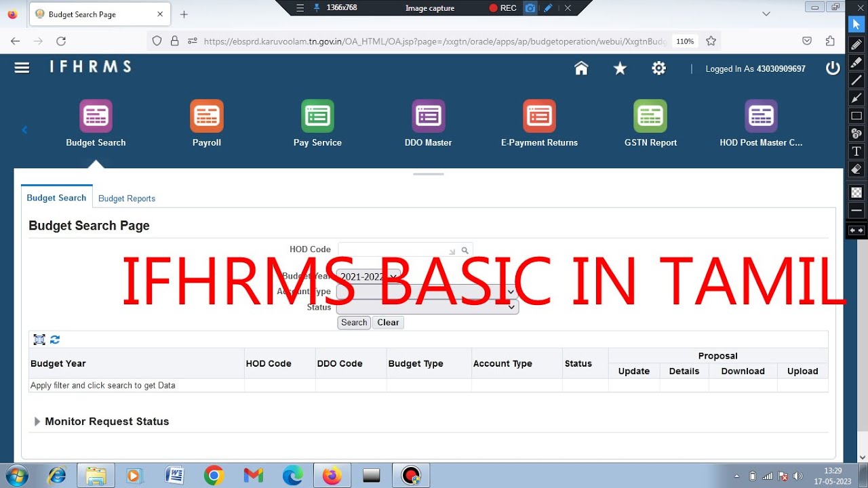This screenshot has width=868, height=488.
Task: Click the table refresh icon above results
Action: point(55,340)
